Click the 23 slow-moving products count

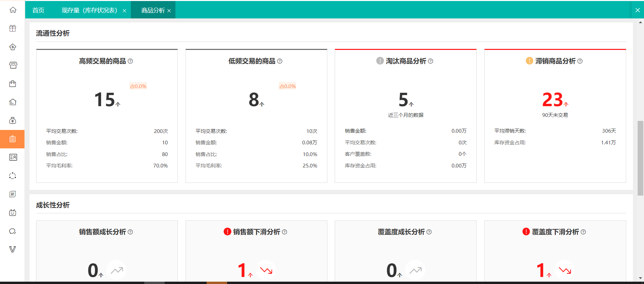click(552, 100)
